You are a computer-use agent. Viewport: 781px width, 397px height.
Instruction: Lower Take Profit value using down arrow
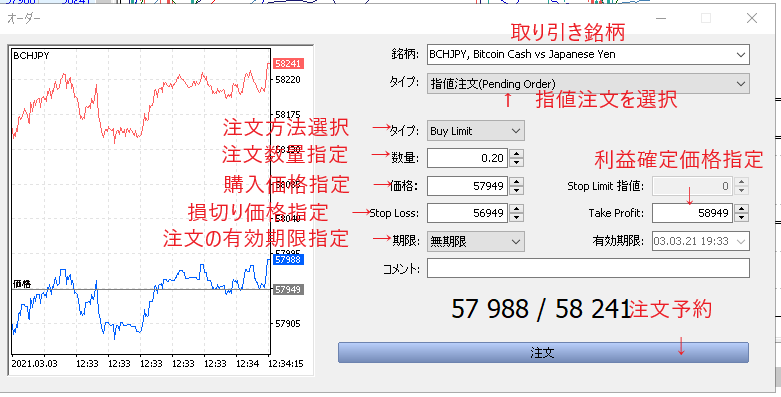(742, 218)
